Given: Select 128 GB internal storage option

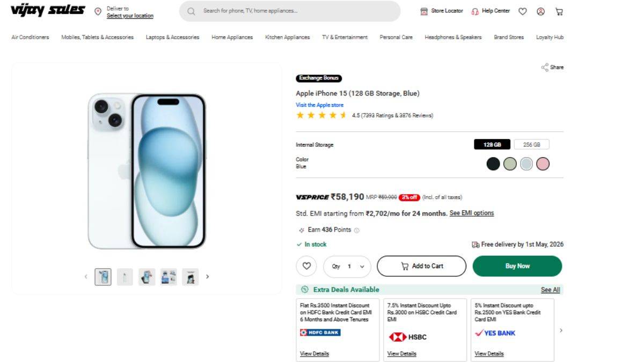Looking at the screenshot, I should [492, 145].
